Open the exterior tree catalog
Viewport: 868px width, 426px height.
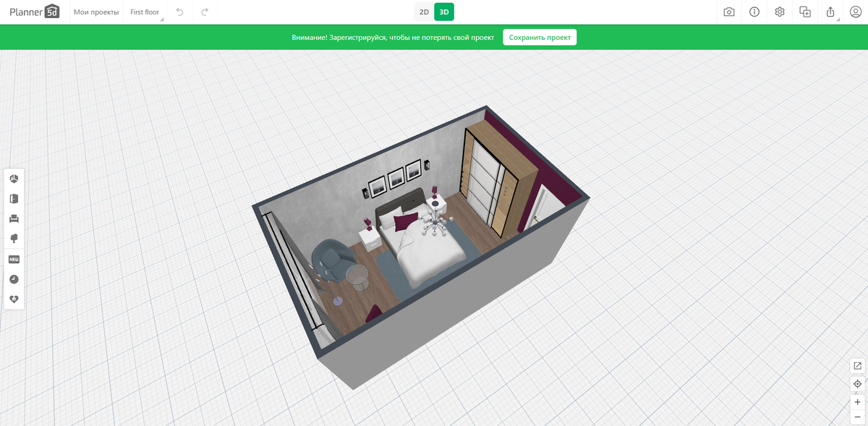[14, 239]
